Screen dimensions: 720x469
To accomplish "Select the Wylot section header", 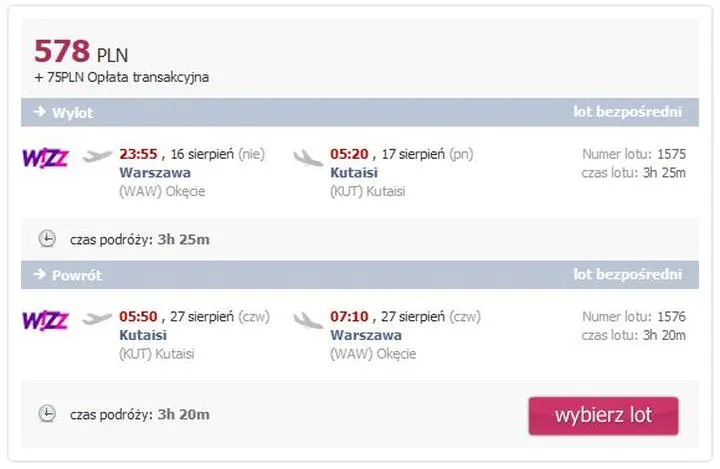I will [x=72, y=113].
